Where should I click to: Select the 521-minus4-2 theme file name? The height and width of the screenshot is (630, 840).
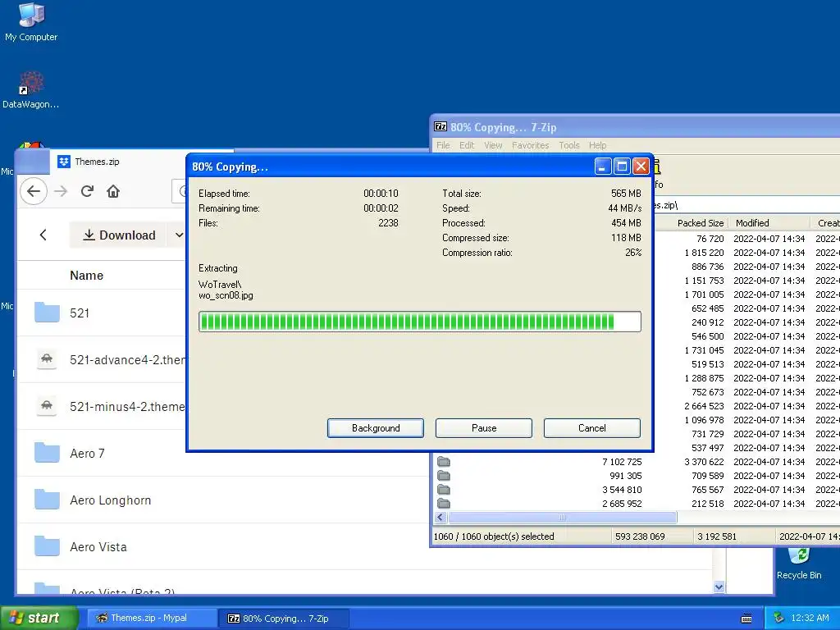127,407
